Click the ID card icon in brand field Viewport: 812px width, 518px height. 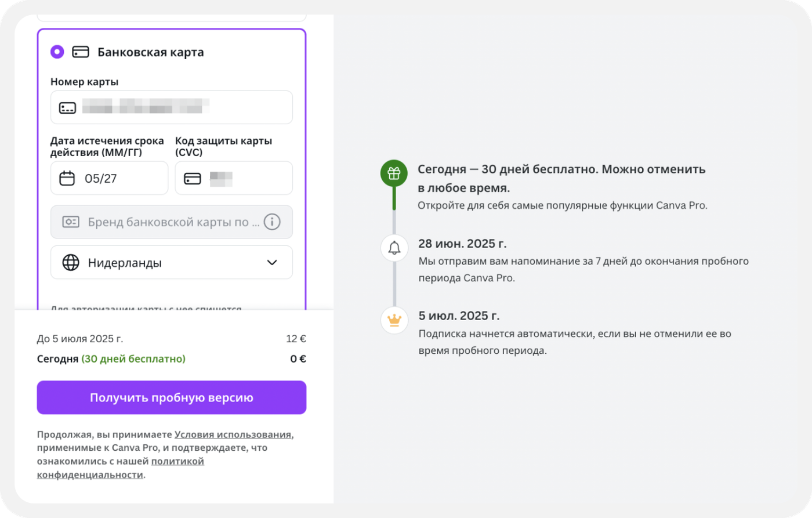[71, 222]
